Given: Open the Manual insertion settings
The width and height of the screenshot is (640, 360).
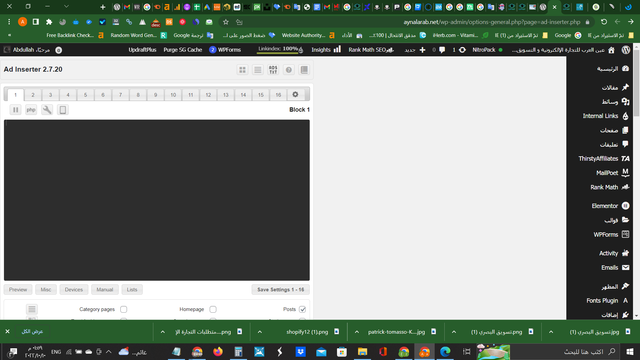Looking at the screenshot, I should 104,290.
